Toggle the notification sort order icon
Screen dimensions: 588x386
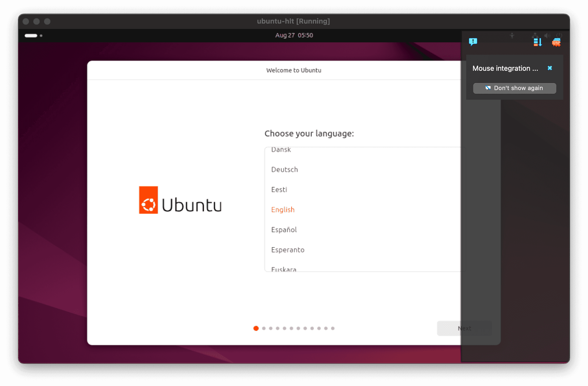(538, 42)
